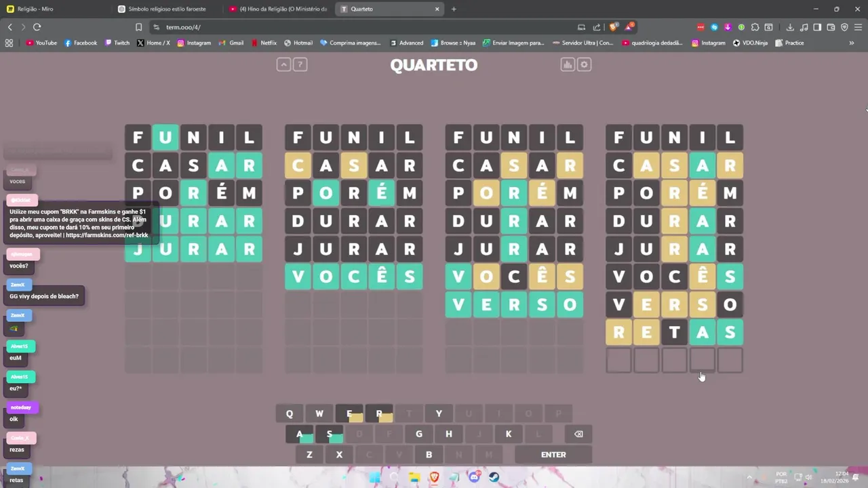Viewport: 868px width, 488px height.
Task: Click the R key on the game keyboard
Action: pyautogui.click(x=379, y=413)
